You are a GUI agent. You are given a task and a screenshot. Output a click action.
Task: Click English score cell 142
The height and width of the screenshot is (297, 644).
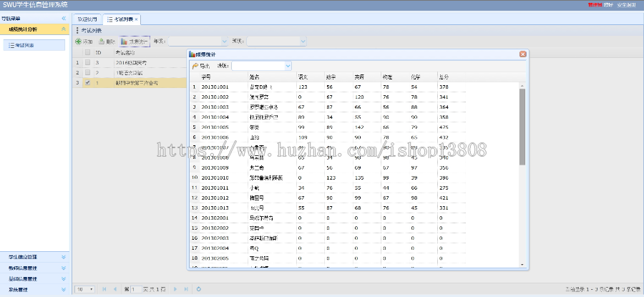click(x=358, y=127)
